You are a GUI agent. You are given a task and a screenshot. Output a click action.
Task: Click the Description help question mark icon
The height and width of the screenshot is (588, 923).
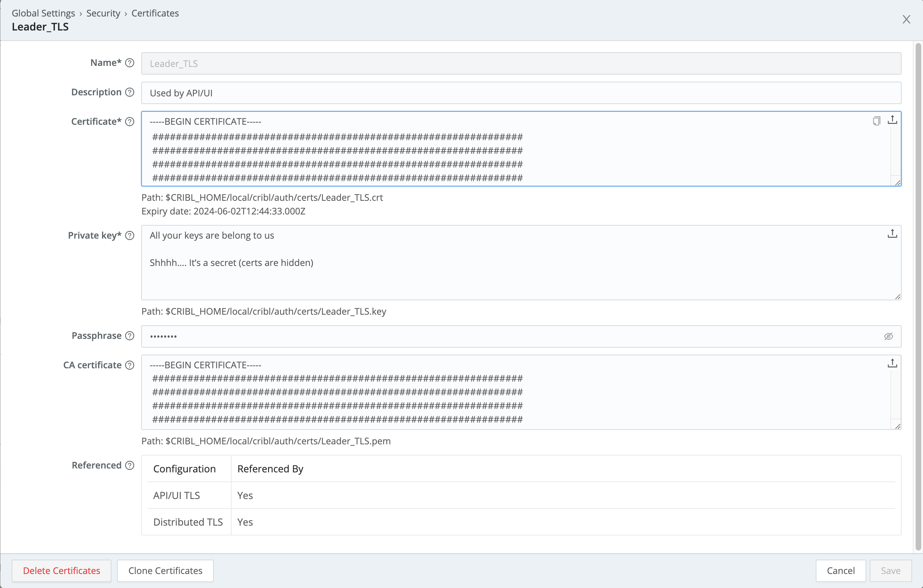tap(130, 93)
